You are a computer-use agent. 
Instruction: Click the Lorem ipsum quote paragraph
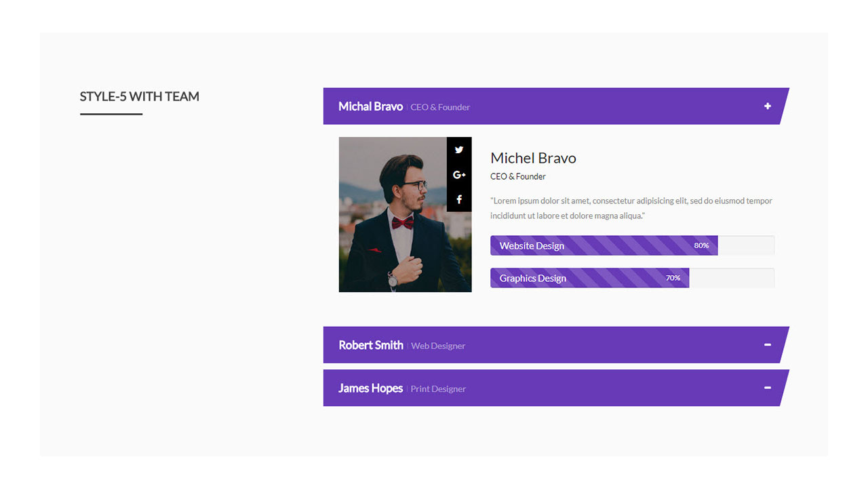(x=631, y=208)
